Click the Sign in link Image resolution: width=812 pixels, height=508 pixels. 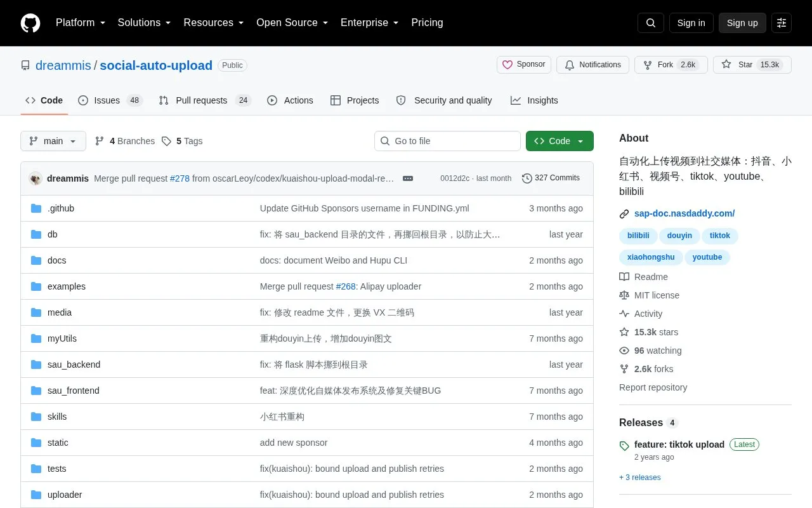click(x=691, y=23)
